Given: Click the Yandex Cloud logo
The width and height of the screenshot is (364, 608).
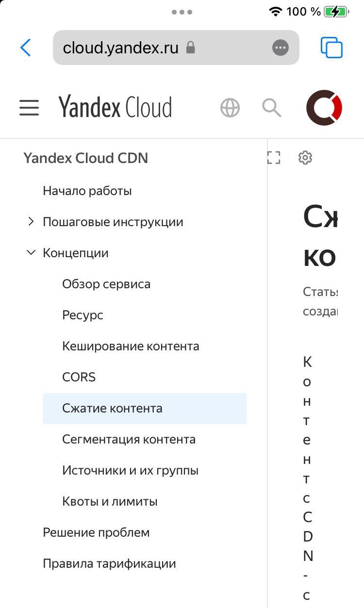Looking at the screenshot, I should pos(115,107).
